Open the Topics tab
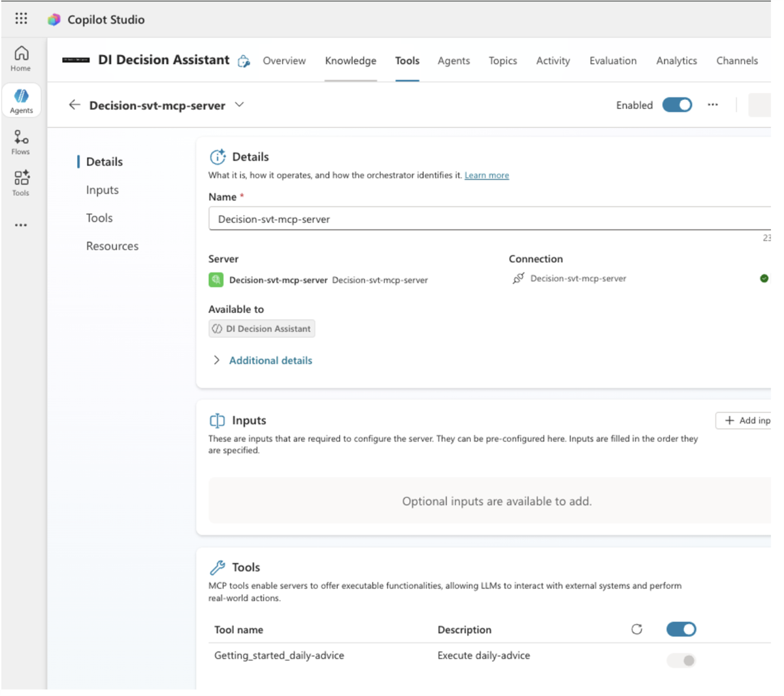Viewport: 784px width, 696px height. (503, 61)
